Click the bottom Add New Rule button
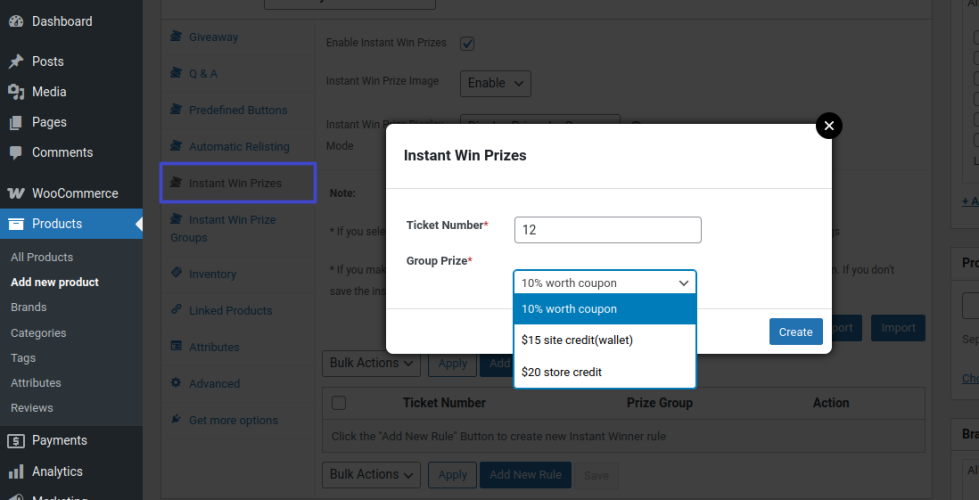 [526, 475]
